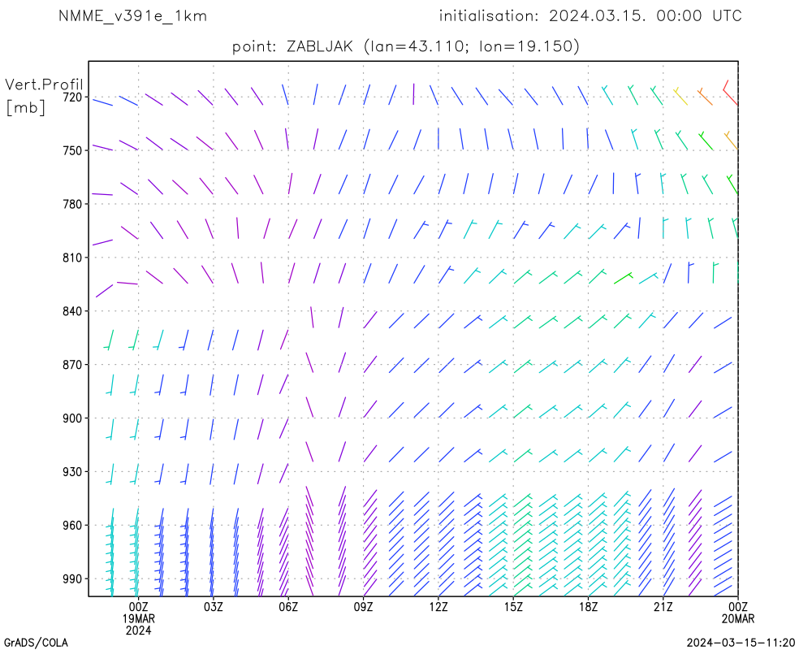Click the 19MAR date label
The width and height of the screenshot is (812, 650).
(138, 618)
